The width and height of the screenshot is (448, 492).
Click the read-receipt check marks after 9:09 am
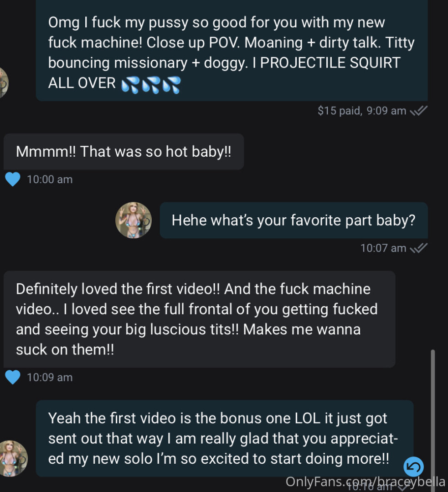tap(418, 111)
